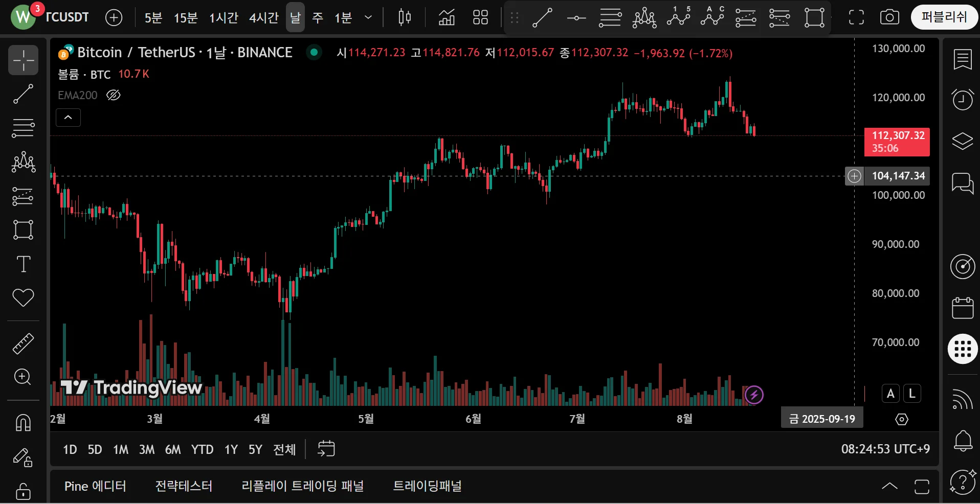Switch to the 5분 interval

[x=153, y=18]
